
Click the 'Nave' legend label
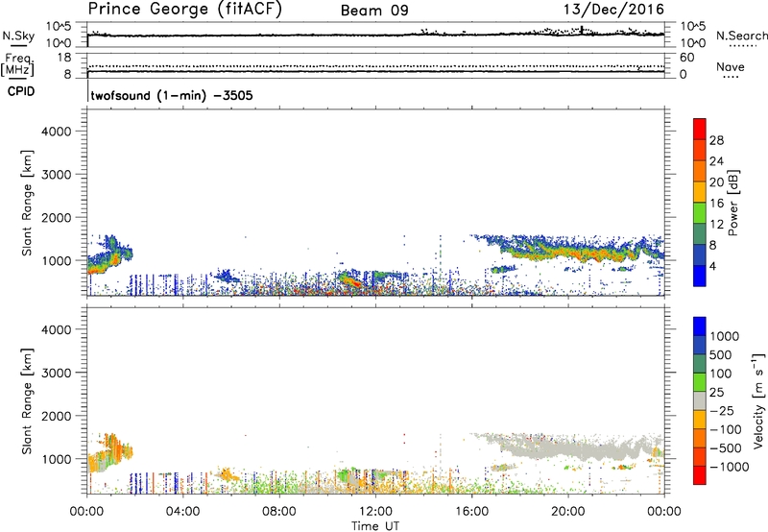(x=731, y=67)
